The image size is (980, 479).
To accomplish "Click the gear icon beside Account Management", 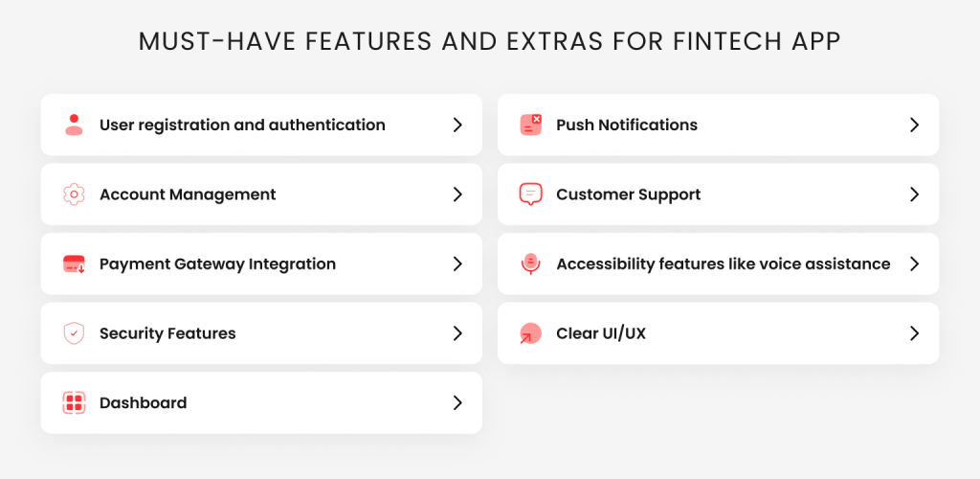I will tap(74, 194).
